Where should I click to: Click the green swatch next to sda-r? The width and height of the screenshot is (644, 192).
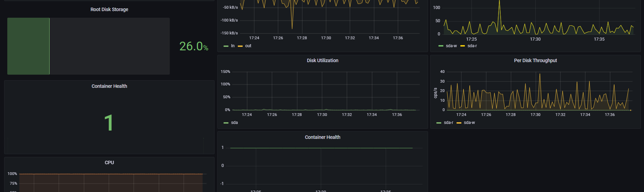coord(439,123)
